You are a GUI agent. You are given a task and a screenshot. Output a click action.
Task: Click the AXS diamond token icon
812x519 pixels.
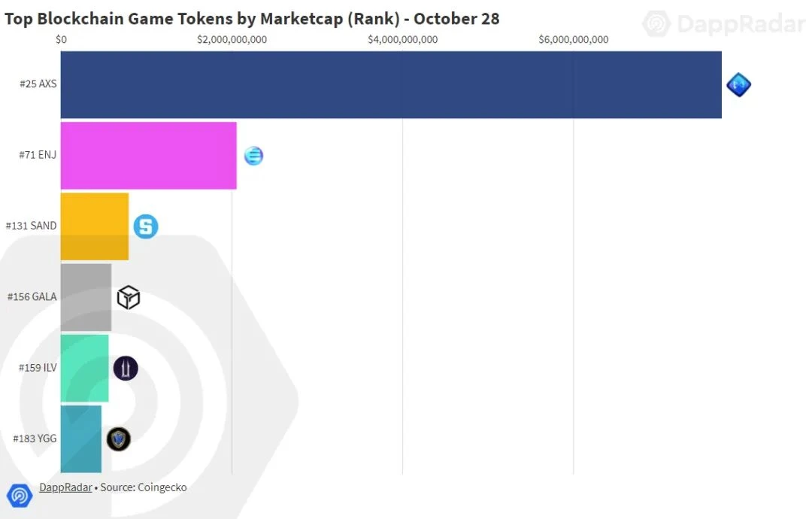(x=738, y=84)
